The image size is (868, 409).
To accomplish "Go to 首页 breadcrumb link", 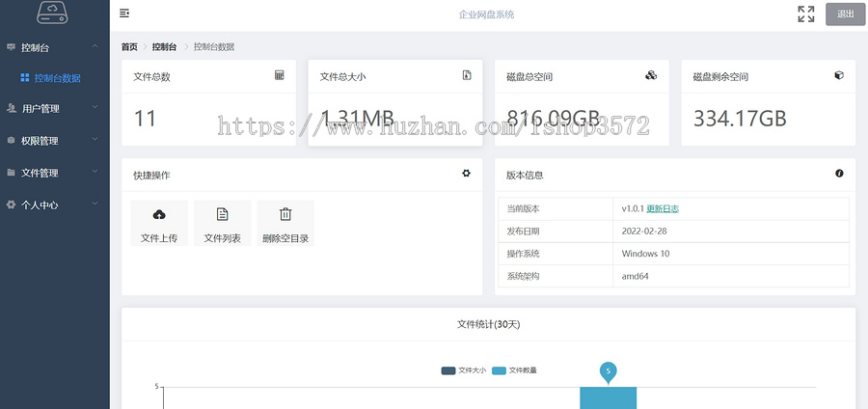I will (129, 47).
